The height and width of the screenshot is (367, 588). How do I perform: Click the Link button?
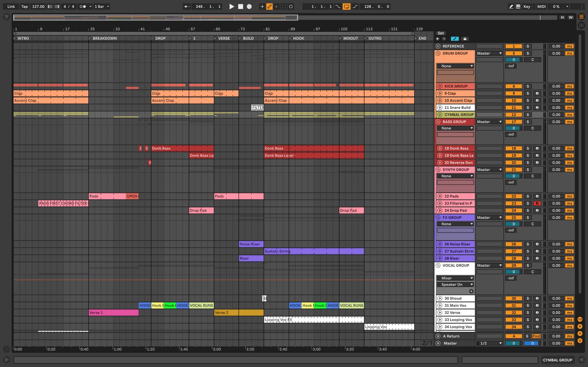(x=11, y=7)
